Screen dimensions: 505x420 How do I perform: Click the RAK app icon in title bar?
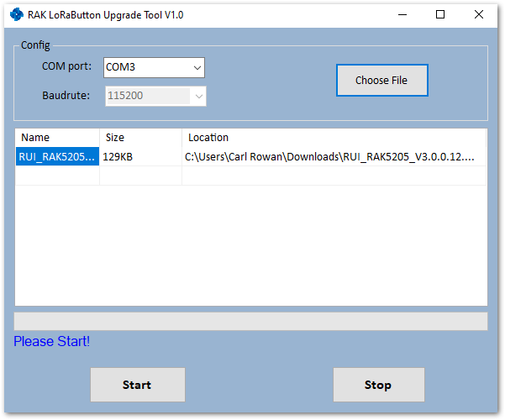(x=17, y=14)
